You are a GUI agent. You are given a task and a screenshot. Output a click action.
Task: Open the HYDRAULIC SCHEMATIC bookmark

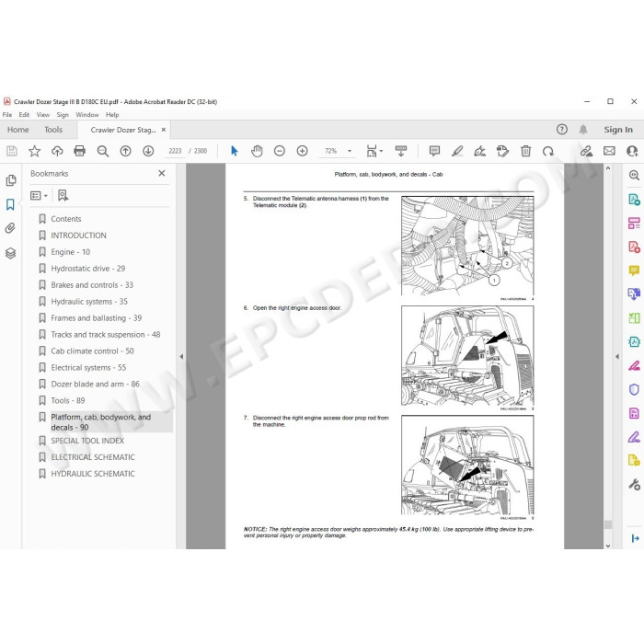pyautogui.click(x=93, y=474)
